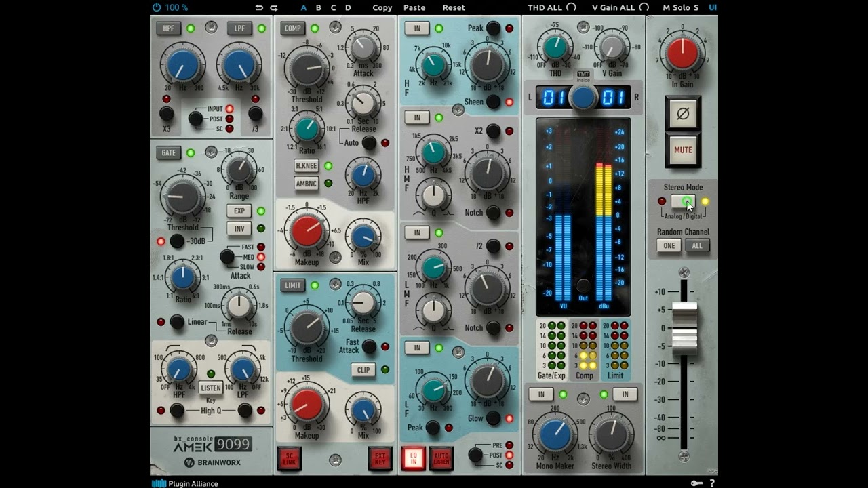Click Random Channel ALL button
The image size is (868, 488).
point(697,246)
